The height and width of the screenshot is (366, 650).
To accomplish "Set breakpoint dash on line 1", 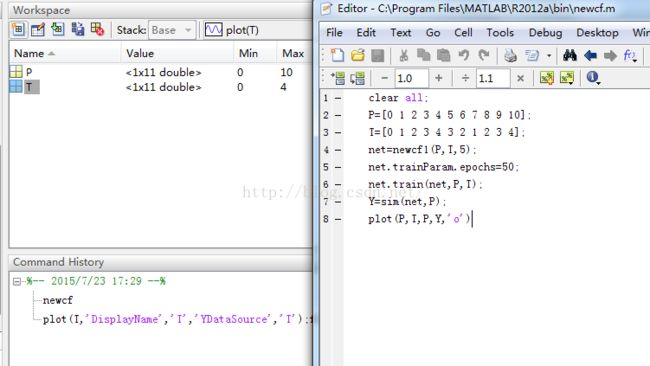I will click(x=338, y=98).
